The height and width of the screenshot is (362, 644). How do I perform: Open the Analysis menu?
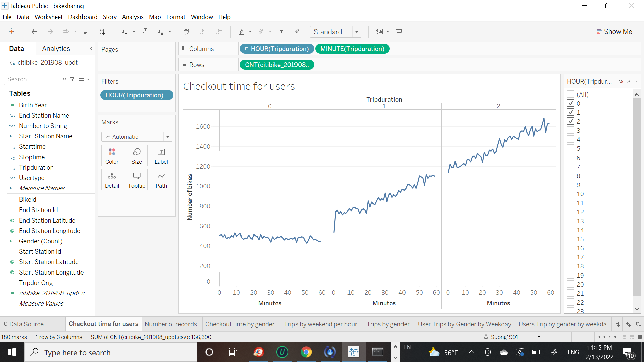(132, 17)
